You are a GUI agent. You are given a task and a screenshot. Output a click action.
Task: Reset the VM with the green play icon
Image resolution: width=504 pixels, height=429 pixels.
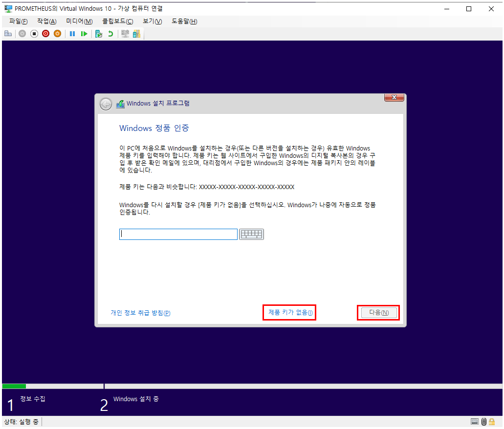(84, 34)
